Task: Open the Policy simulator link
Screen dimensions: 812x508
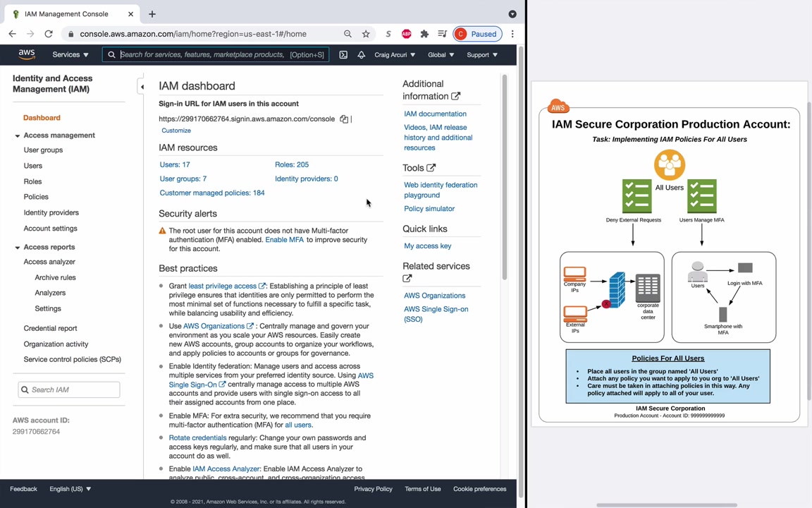Action: click(429, 208)
